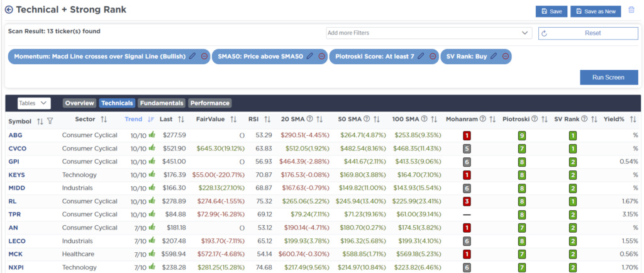The height and width of the screenshot is (273, 644).
Task: Open CVCO ticker link
Action: [17, 148]
